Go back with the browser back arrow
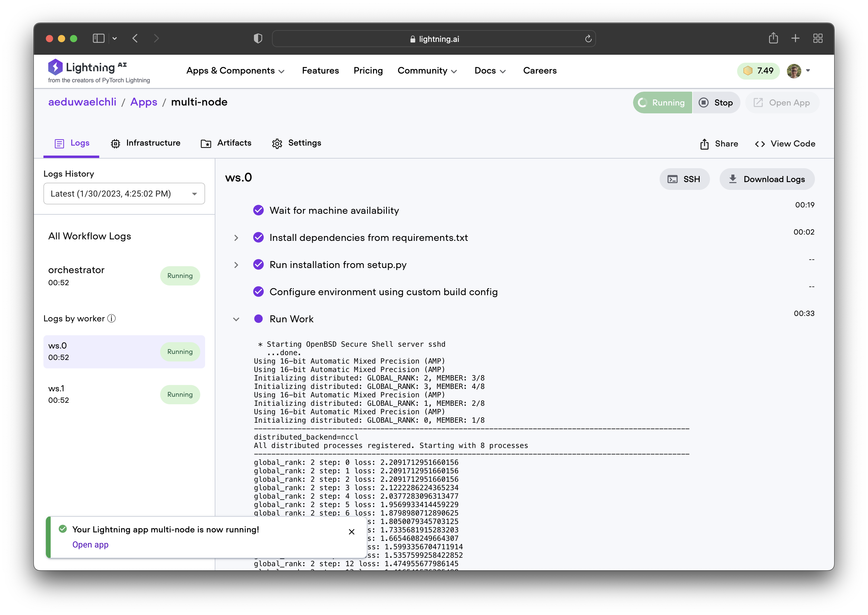The height and width of the screenshot is (615, 868). [x=135, y=38]
